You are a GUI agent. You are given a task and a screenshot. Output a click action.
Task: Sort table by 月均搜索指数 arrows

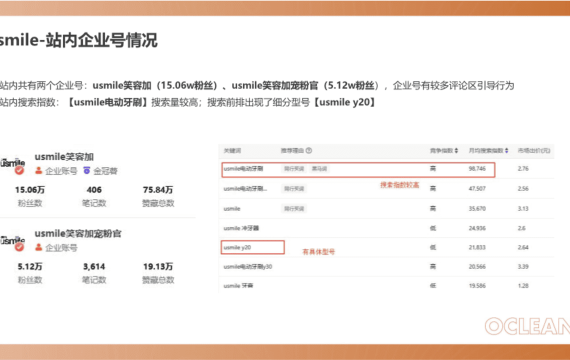click(x=506, y=151)
